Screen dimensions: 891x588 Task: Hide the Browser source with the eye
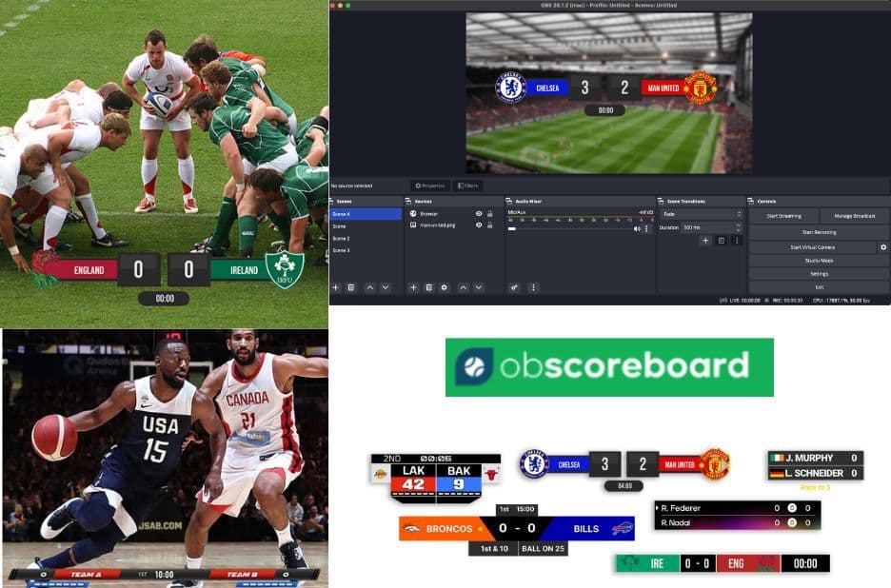pos(479,214)
